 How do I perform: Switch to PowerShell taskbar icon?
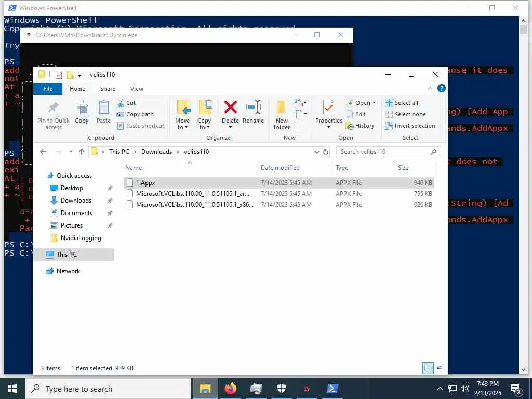[x=332, y=389]
